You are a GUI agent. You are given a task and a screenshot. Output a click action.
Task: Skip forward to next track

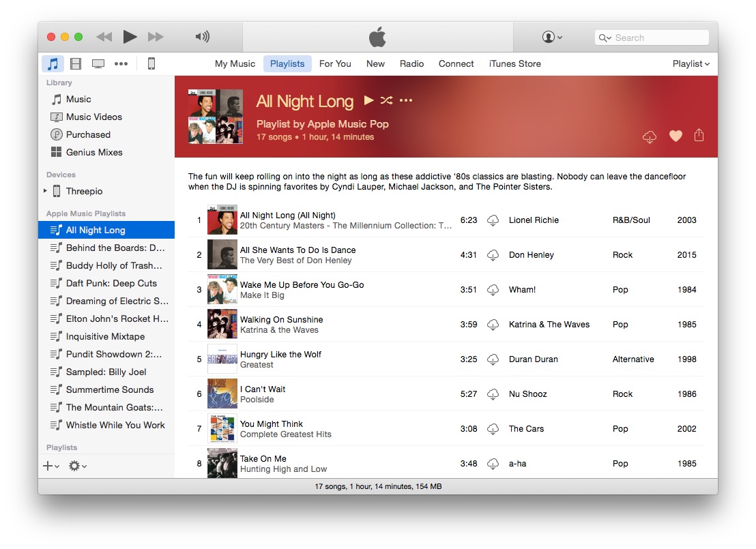[156, 37]
